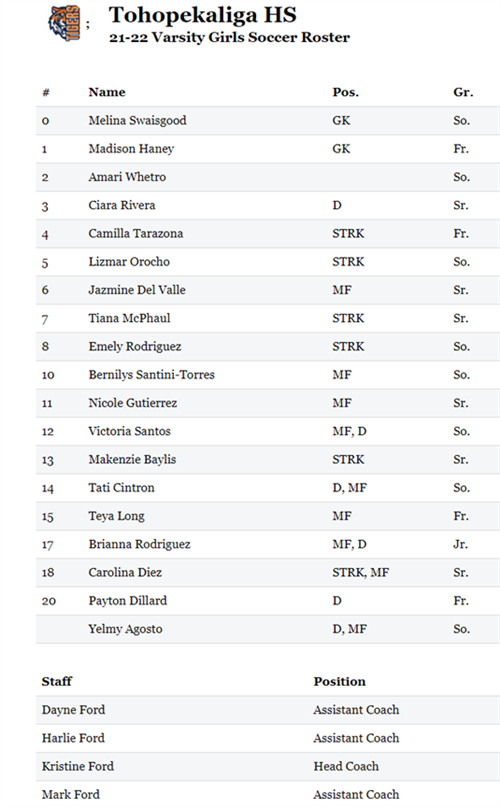Click the Gr. column header
Viewport: 500px width, 807px height.
coord(463,92)
